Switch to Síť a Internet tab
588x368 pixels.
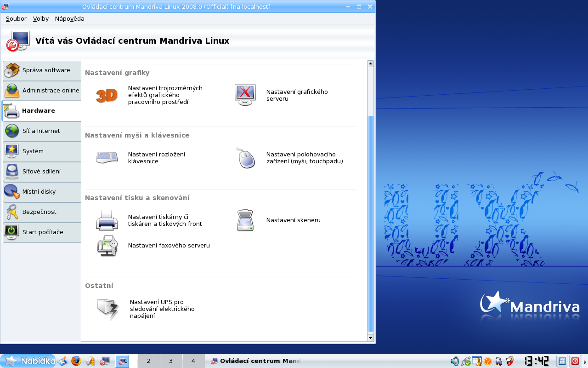point(42,131)
